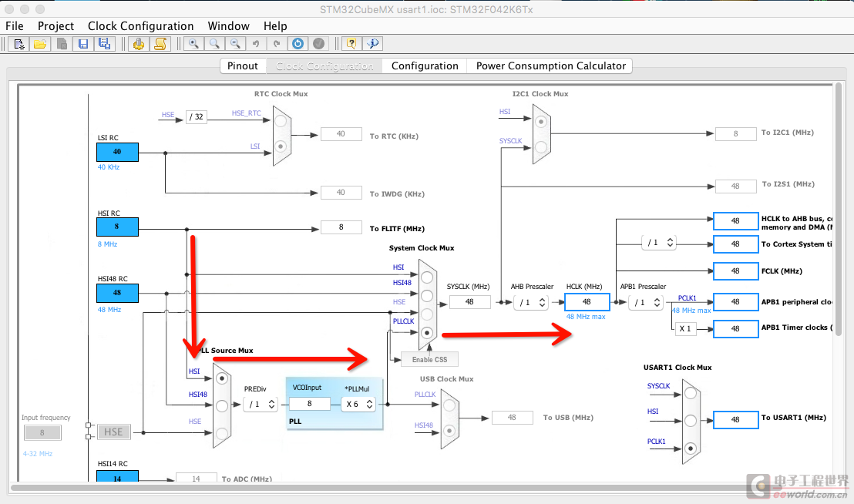Open the AHB Prescaler dropdown

(x=531, y=303)
